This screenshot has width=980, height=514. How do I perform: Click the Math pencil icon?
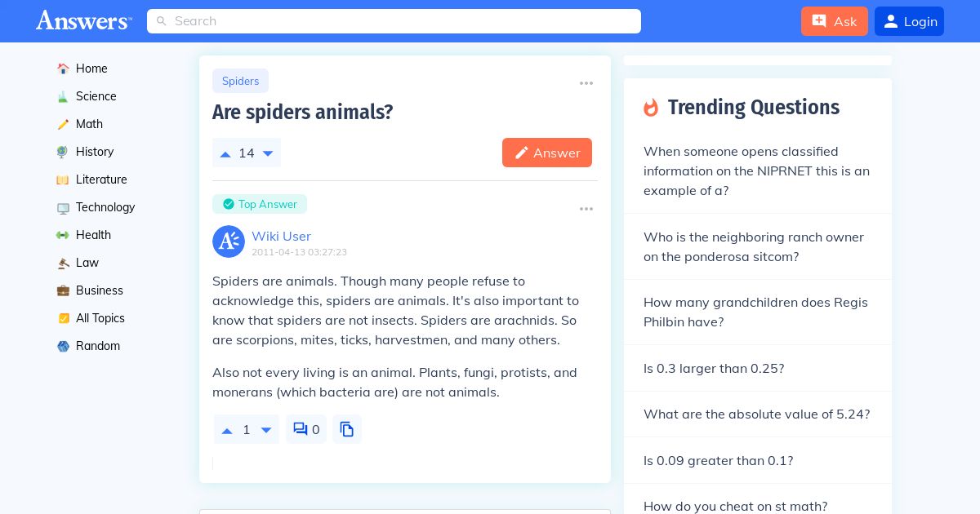click(x=63, y=124)
